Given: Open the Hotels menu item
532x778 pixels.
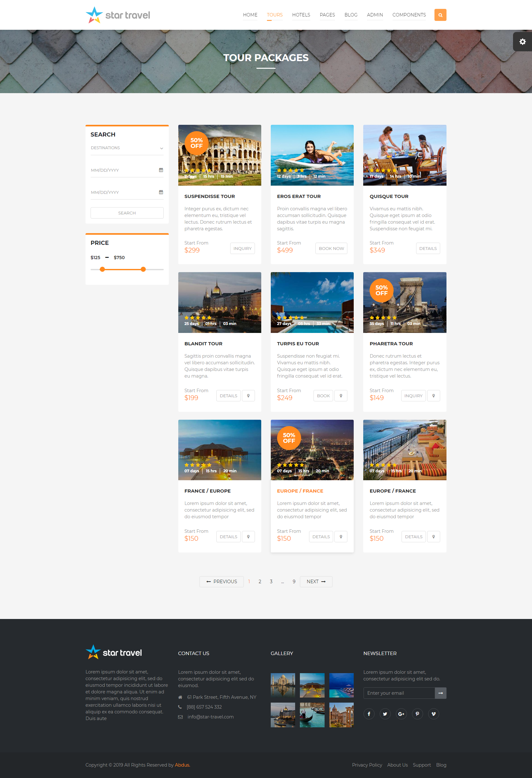Looking at the screenshot, I should [x=301, y=15].
